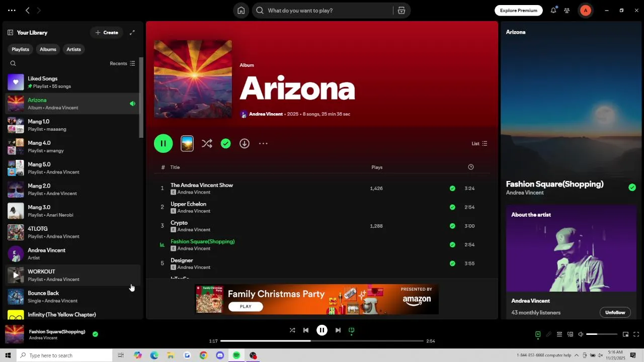Open the WORKOUT playlist
This screenshot has height=362, width=644.
tap(72, 275)
